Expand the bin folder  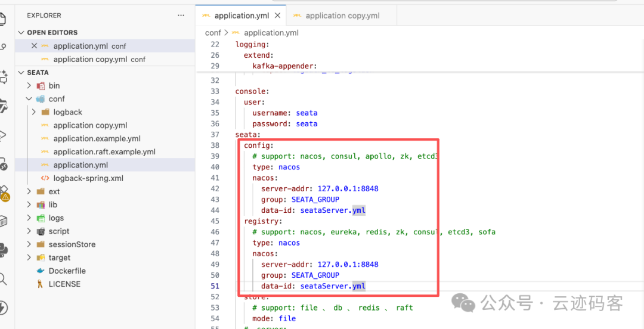click(29, 86)
